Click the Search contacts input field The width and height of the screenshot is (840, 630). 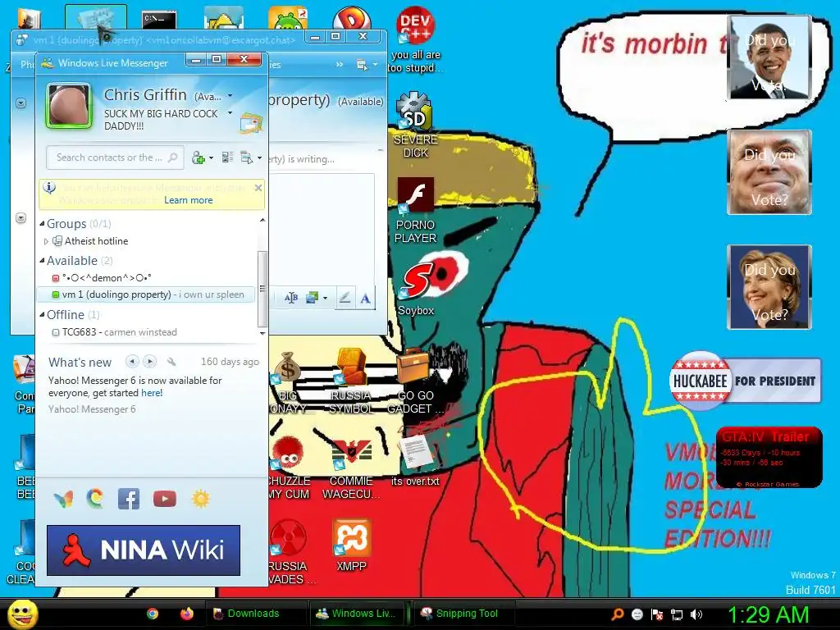tap(115, 157)
